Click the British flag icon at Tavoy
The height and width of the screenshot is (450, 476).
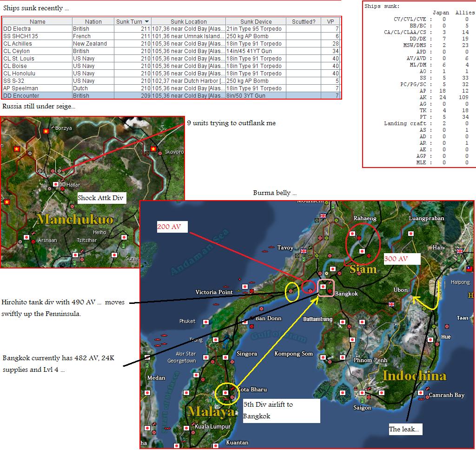303,251
